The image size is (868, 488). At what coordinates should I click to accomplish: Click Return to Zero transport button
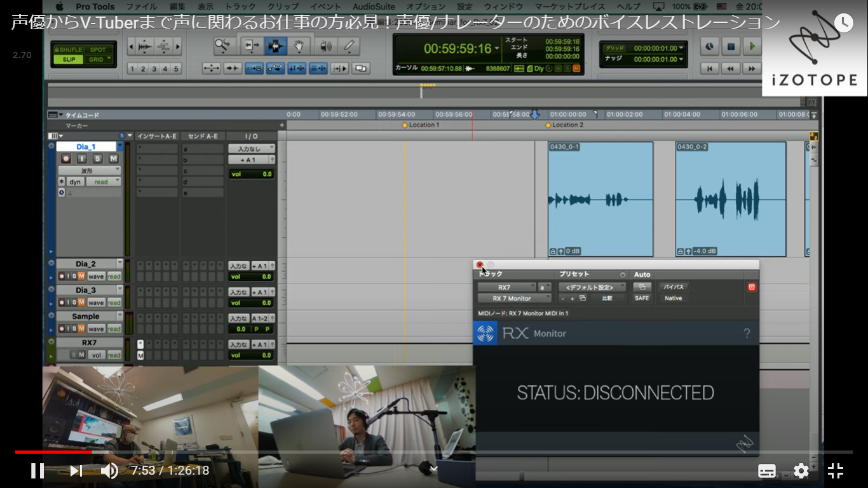(709, 69)
